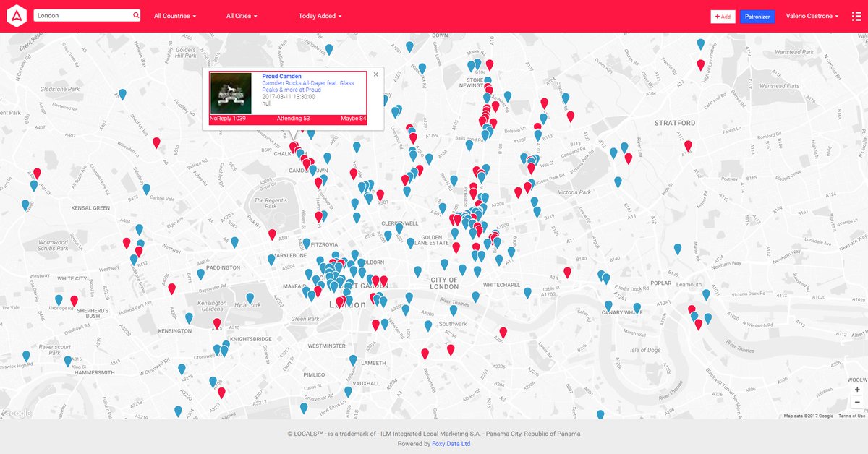Select red marker on Uxbridge Rd, Shepherd's Bush
868x454 pixels.
(74, 301)
